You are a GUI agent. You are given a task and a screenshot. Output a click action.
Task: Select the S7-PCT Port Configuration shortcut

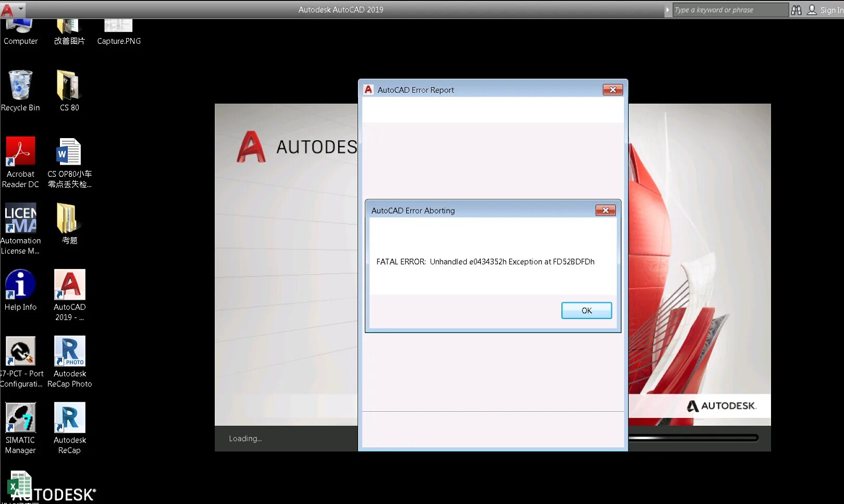coord(21,362)
